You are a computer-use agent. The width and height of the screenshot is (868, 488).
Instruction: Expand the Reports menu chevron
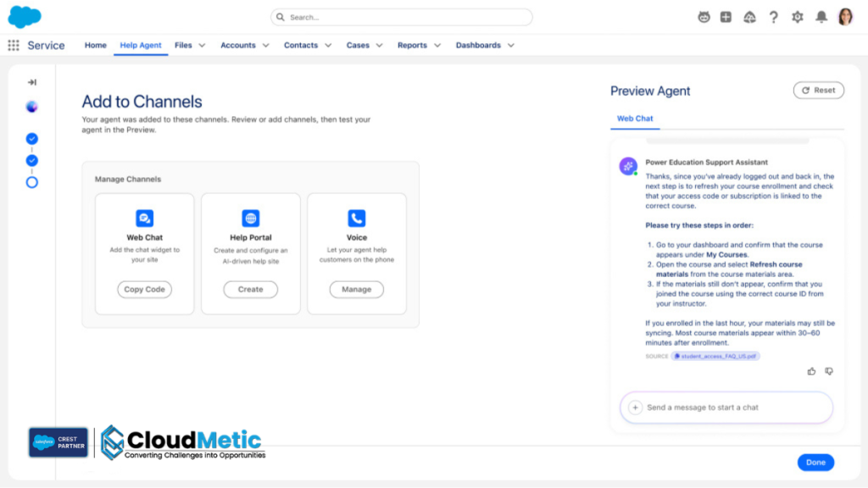pyautogui.click(x=437, y=46)
